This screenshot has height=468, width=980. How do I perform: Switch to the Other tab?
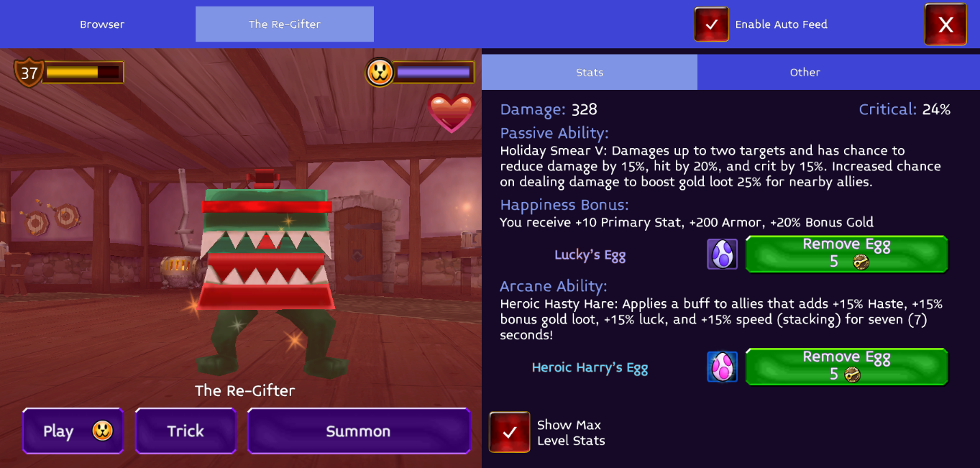tap(805, 72)
